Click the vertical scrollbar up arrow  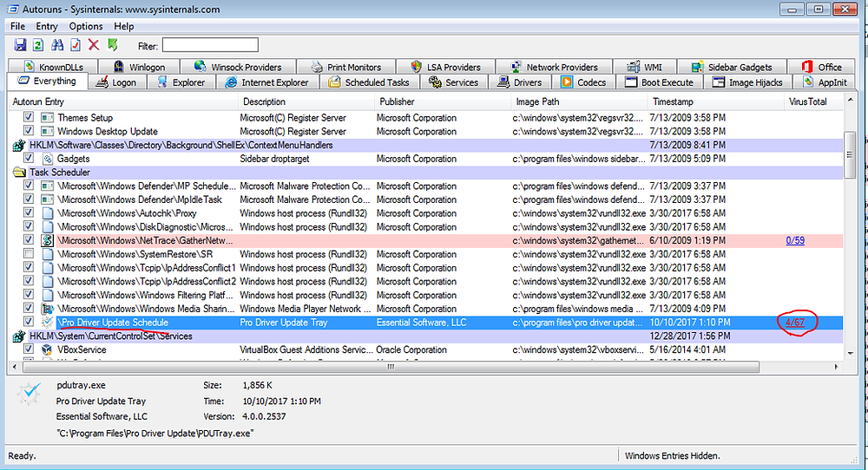(x=850, y=101)
